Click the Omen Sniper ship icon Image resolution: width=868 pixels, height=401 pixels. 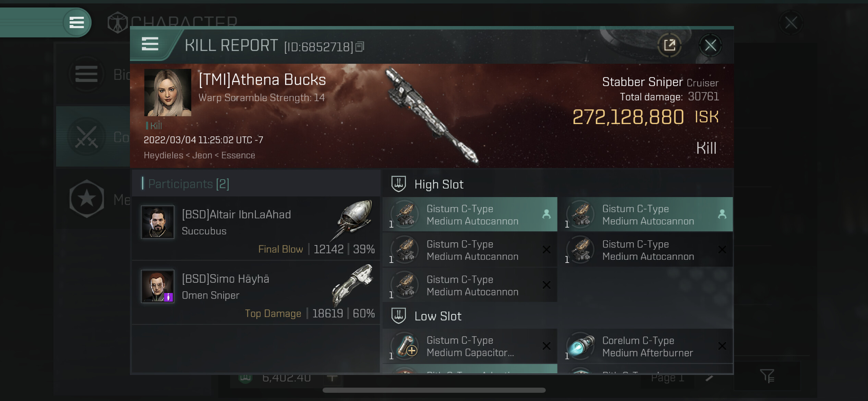tap(353, 283)
